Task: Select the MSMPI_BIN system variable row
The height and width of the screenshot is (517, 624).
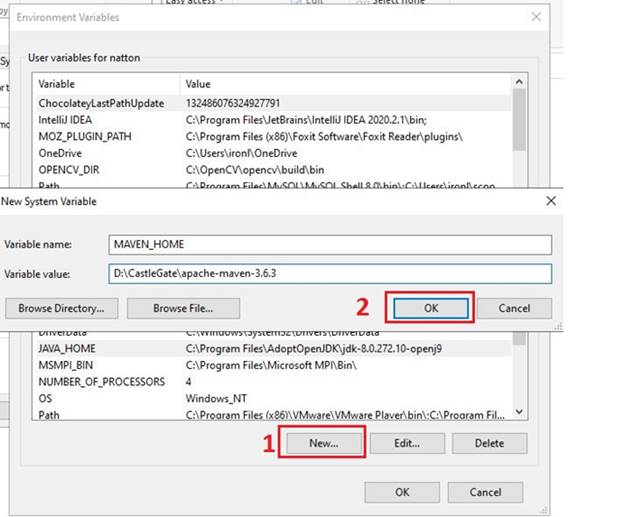Action: [272, 365]
